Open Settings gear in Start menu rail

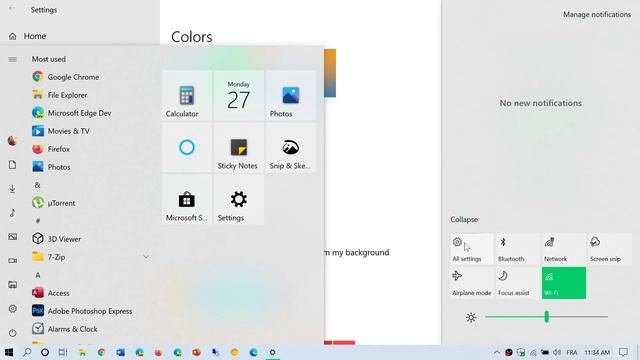(13, 309)
